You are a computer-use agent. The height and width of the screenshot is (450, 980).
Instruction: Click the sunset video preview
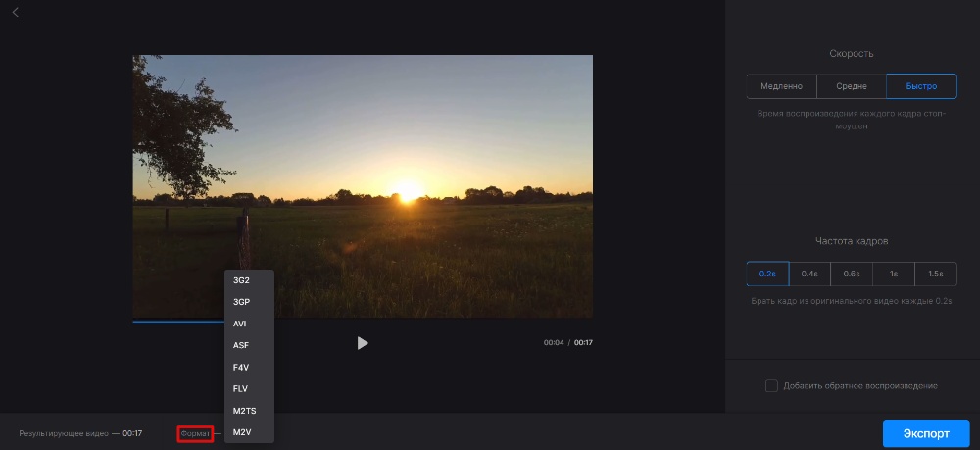(x=363, y=186)
